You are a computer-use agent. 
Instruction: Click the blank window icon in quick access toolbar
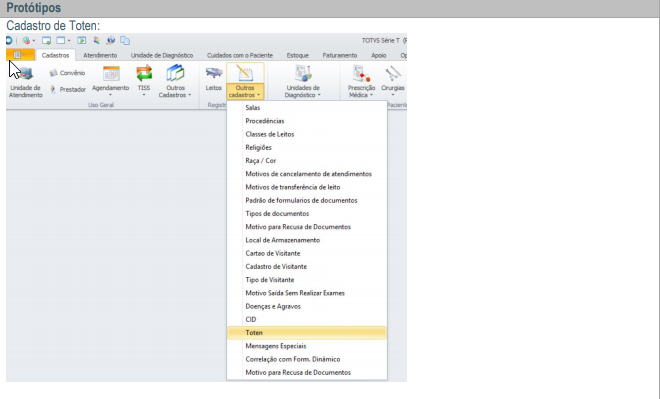coord(61,40)
